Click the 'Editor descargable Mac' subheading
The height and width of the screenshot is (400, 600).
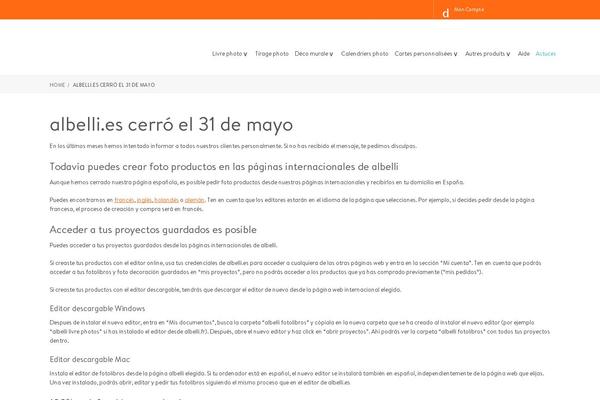pos(90,359)
